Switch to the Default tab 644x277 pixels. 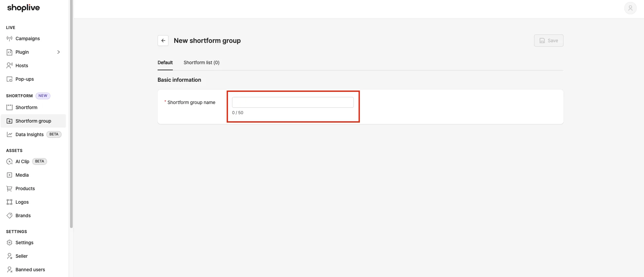click(x=165, y=62)
